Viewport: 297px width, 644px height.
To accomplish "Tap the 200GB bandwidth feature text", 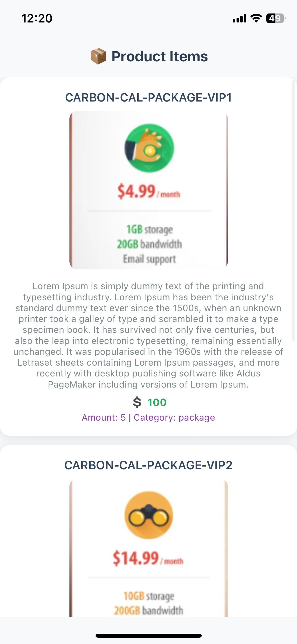I will click(149, 610).
